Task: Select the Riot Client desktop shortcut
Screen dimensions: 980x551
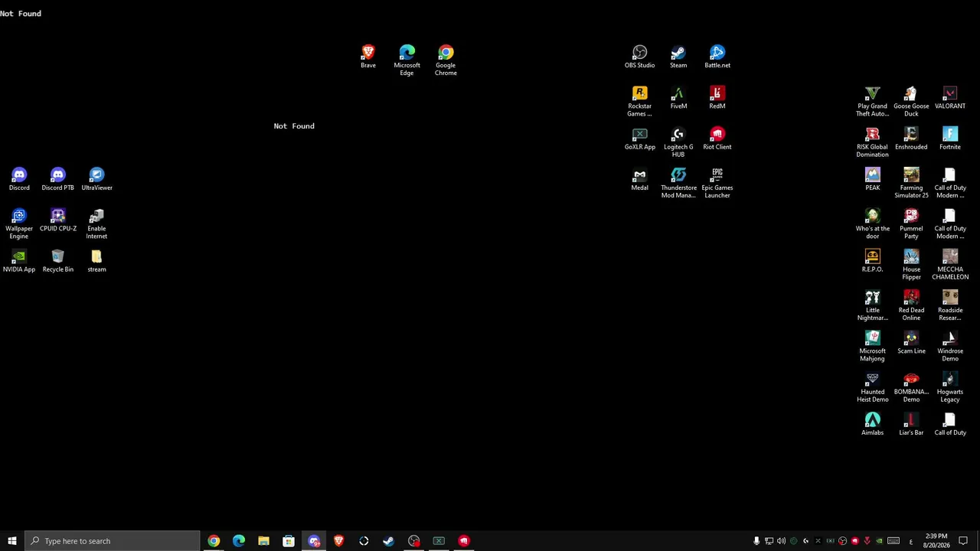Action: coord(717,139)
